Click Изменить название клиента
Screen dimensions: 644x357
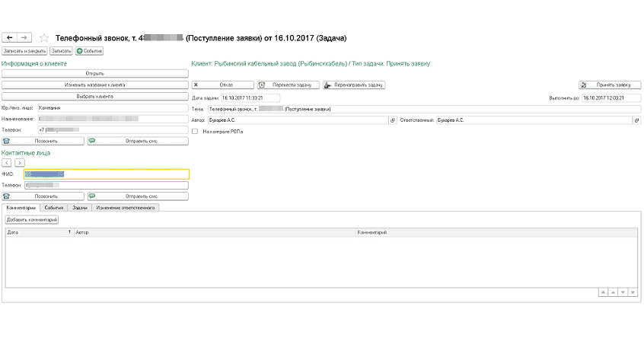point(95,85)
